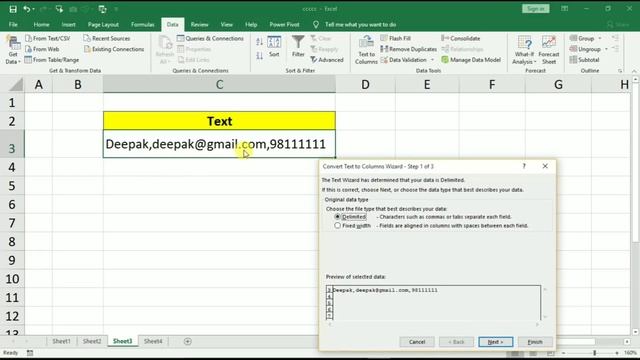
Task: Open Ribbon Display Options
Action: pyautogui.click(x=564, y=9)
